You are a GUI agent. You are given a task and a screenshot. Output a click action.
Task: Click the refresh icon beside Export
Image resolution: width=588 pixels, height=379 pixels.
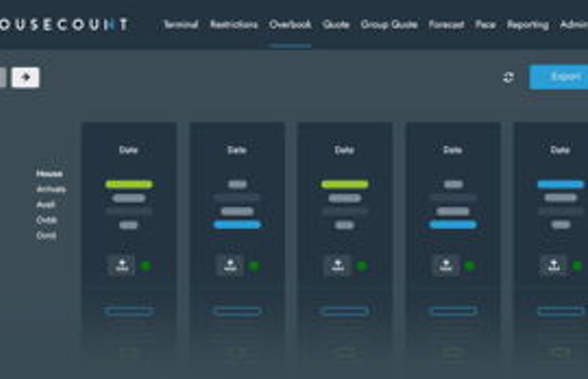[x=508, y=77]
